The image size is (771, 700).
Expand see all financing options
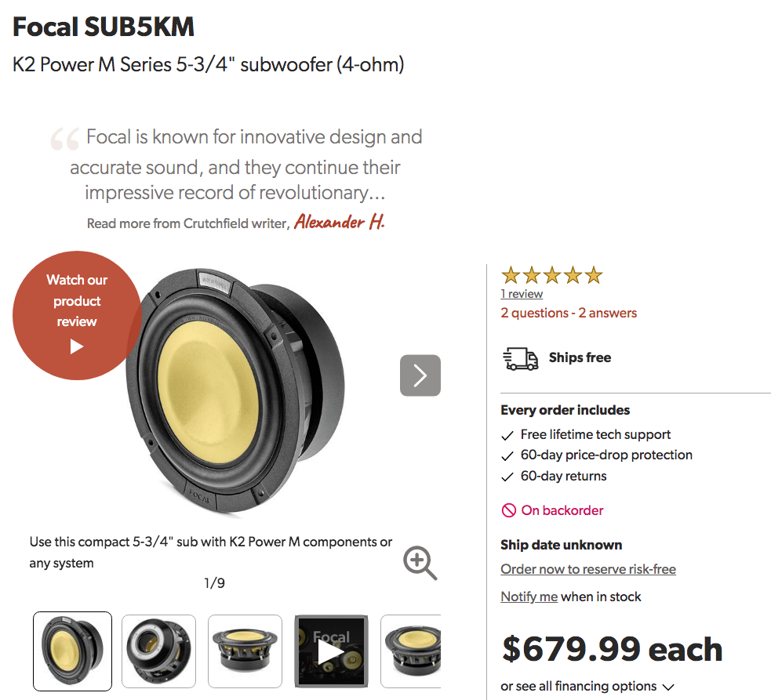tap(588, 687)
